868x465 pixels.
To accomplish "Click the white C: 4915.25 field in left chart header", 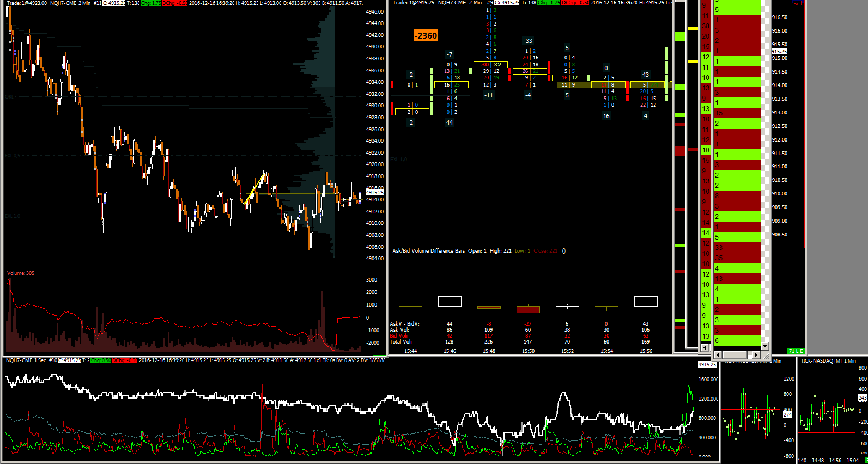I will pyautogui.click(x=114, y=3).
